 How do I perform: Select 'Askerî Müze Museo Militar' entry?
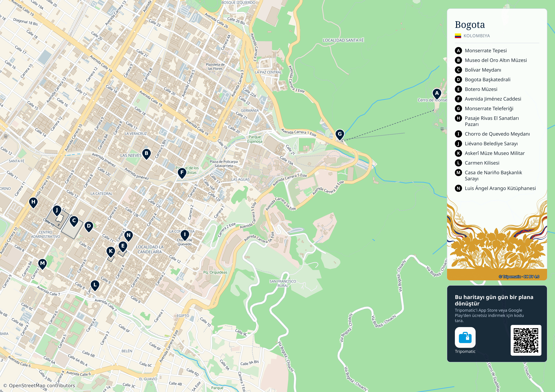pyautogui.click(x=495, y=153)
